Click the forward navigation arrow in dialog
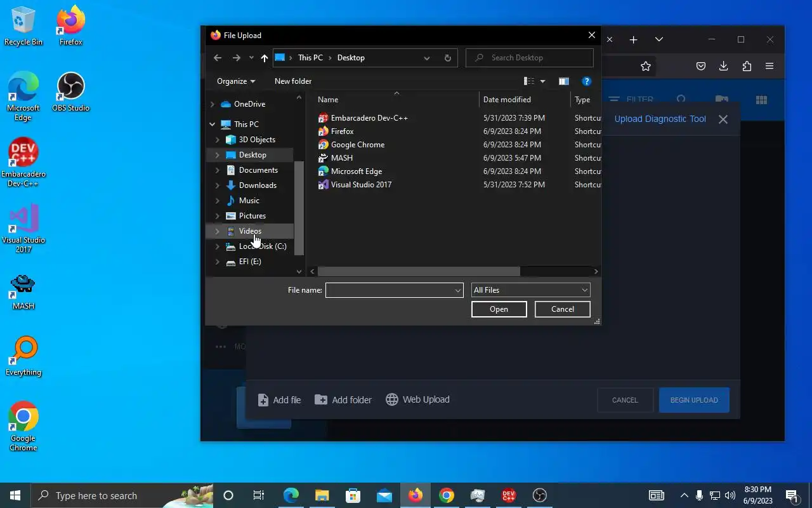 click(x=236, y=58)
